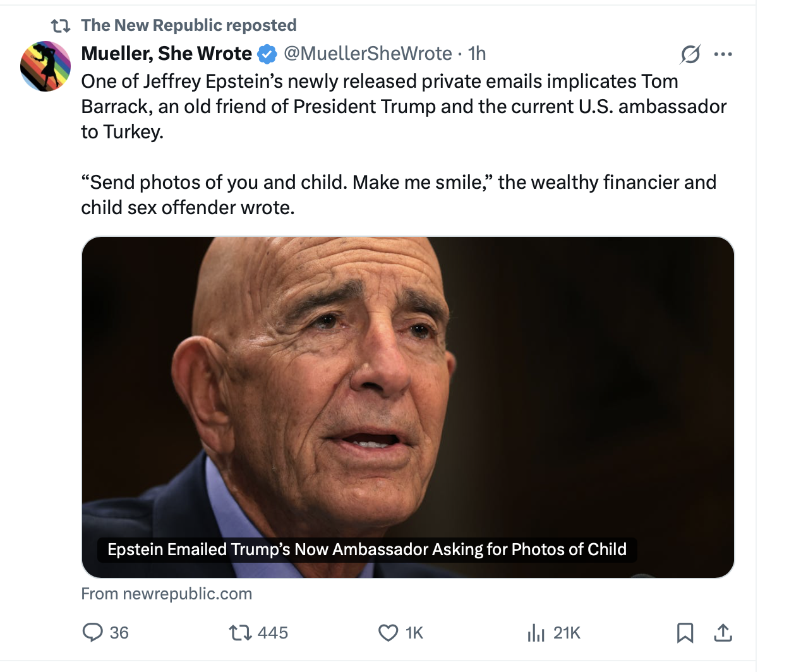This screenshot has width=801, height=672.
Task: Open the @MuellerSheWrote handle link
Action: coord(368,54)
